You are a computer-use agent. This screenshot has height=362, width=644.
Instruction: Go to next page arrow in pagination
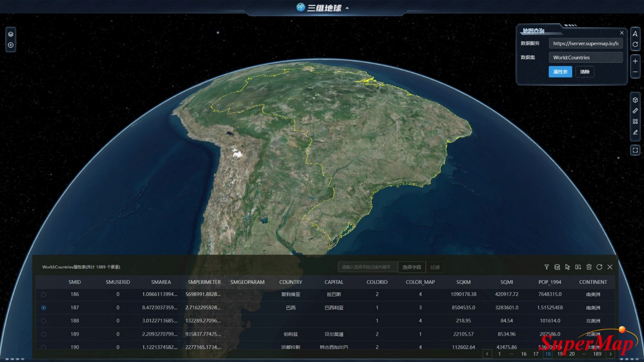[x=611, y=354]
